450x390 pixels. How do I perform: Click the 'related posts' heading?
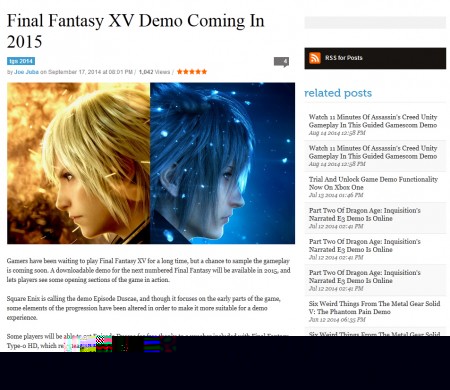pos(338,93)
